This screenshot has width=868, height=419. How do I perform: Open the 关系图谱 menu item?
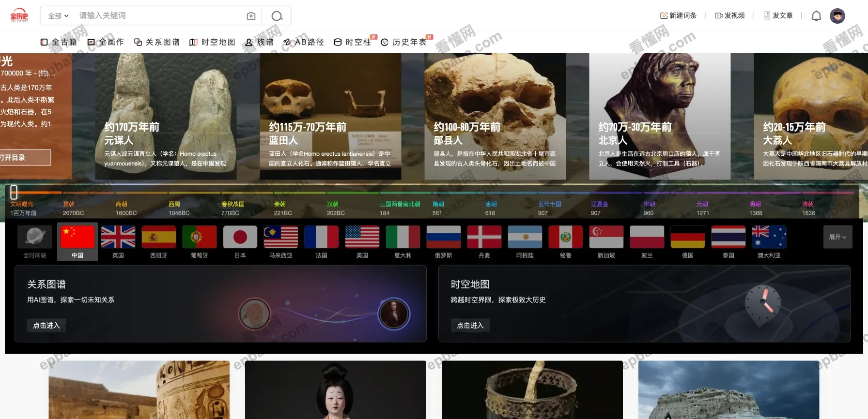pyautogui.click(x=157, y=42)
